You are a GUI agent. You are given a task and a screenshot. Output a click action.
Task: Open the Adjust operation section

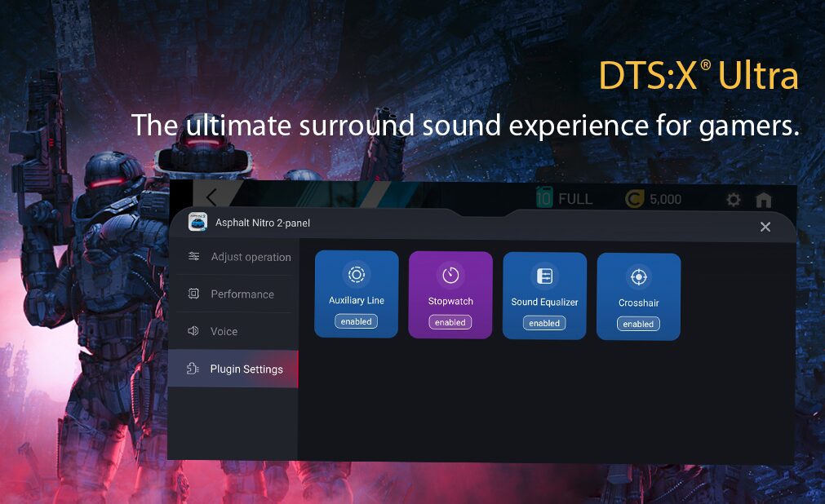pos(235,257)
